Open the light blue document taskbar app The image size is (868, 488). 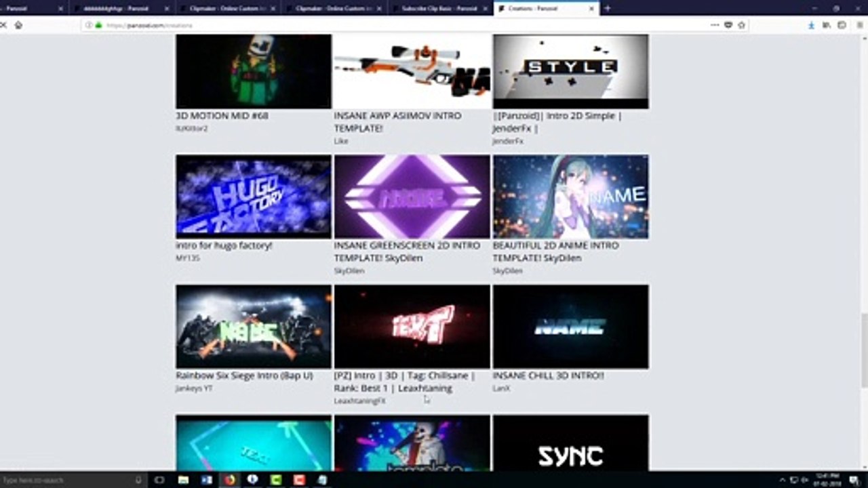point(322,480)
